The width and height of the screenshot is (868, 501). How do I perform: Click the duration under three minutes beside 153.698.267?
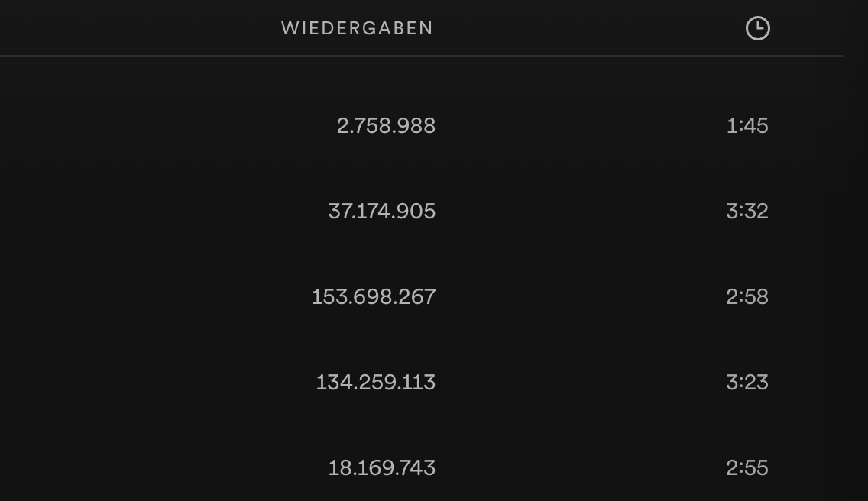[x=747, y=296]
